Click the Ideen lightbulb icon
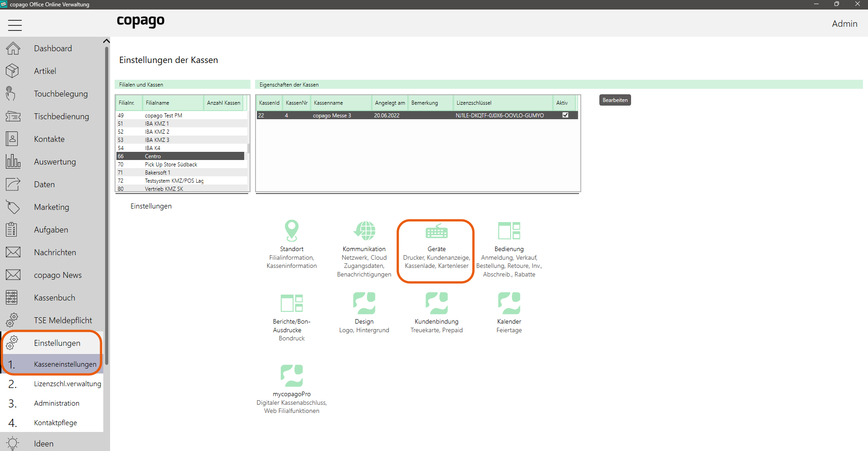 [13, 443]
